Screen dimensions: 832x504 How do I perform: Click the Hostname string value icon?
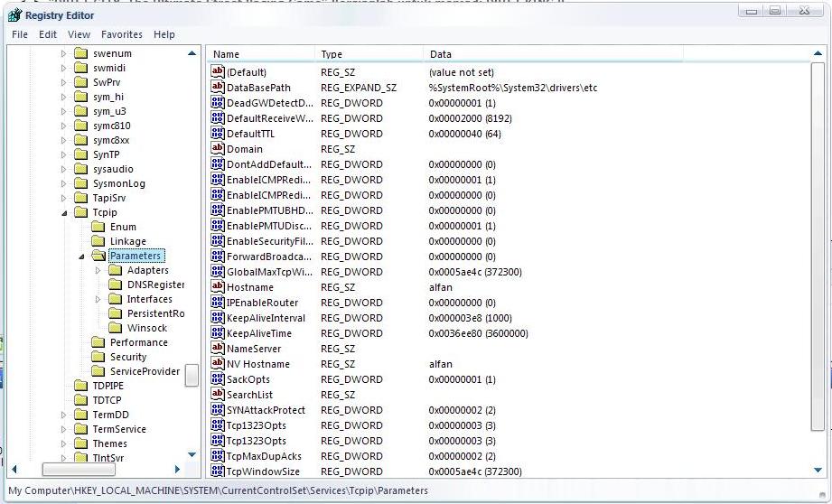click(x=218, y=286)
